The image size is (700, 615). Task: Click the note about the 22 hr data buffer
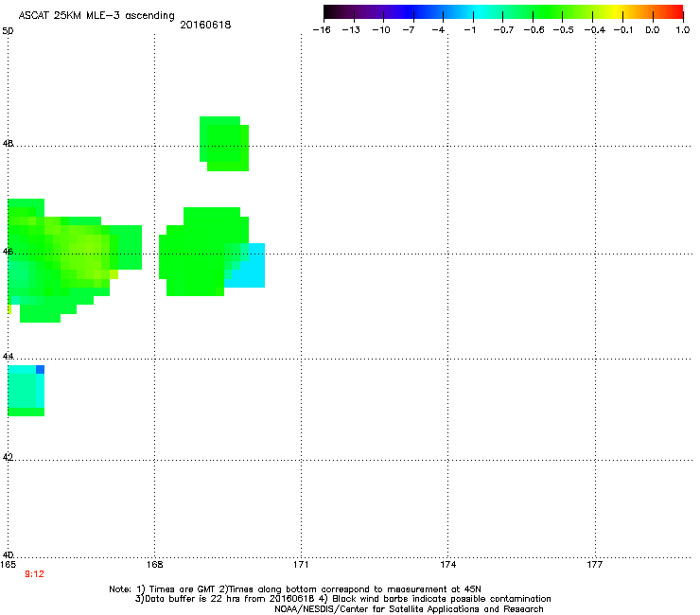(225, 599)
